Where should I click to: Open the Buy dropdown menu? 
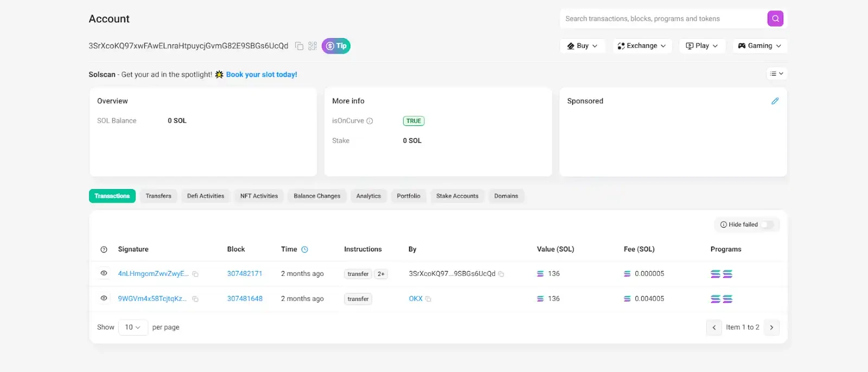582,46
